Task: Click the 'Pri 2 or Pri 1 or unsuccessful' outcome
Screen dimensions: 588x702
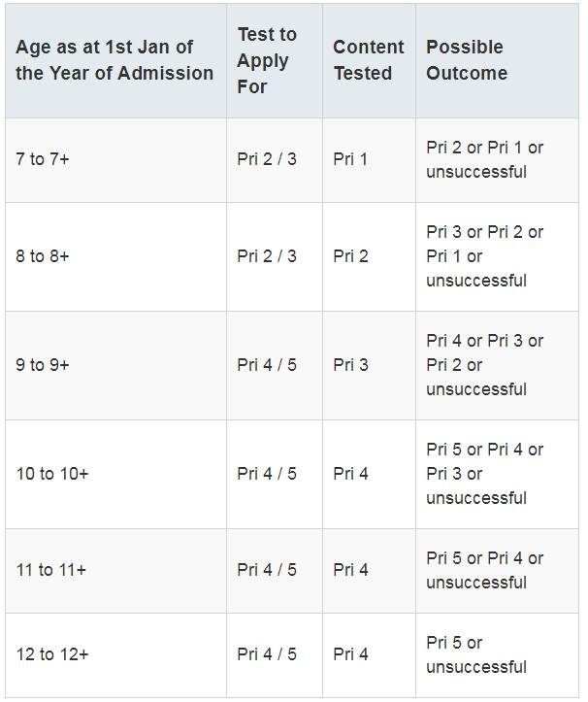Action: pyautogui.click(x=484, y=159)
